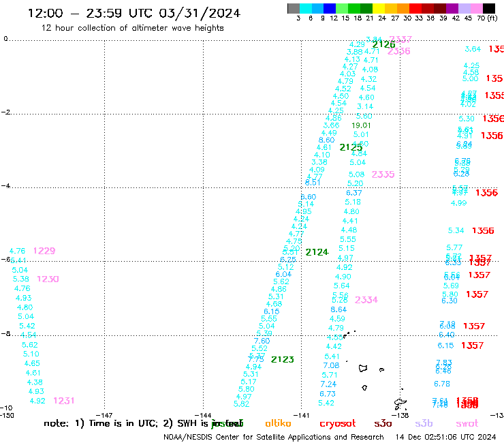This screenshot has width=504, height=443.
Task: Click the 4.38 wave height value
Action: pos(35,382)
